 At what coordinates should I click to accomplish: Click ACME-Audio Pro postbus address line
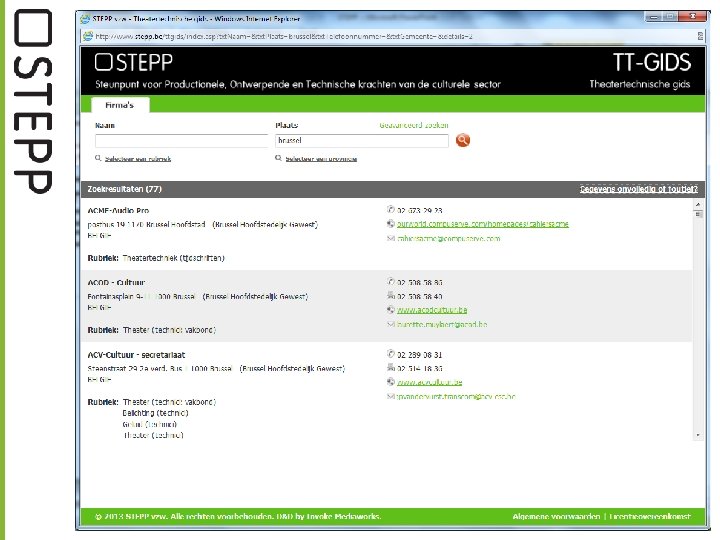tap(202, 225)
